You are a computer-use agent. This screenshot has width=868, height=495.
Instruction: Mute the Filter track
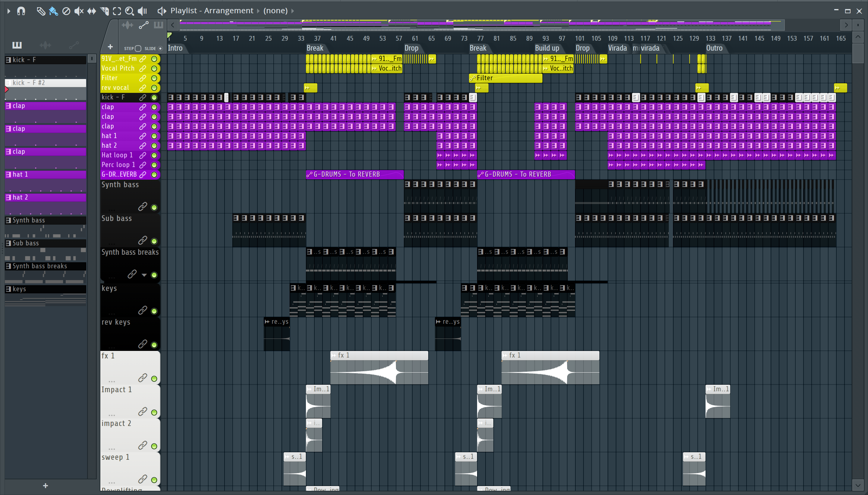[x=154, y=78]
